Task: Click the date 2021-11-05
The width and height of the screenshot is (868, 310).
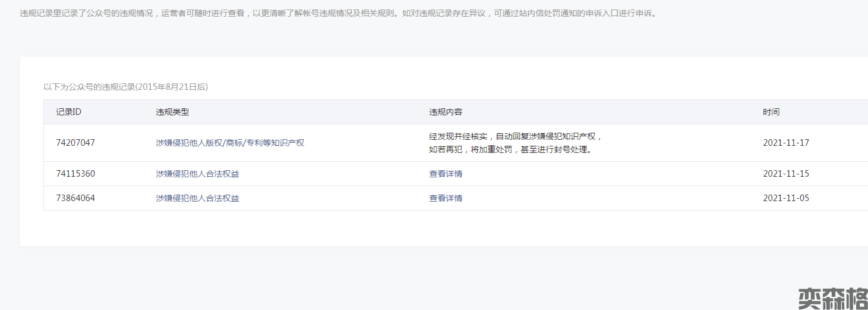Action: (x=786, y=198)
